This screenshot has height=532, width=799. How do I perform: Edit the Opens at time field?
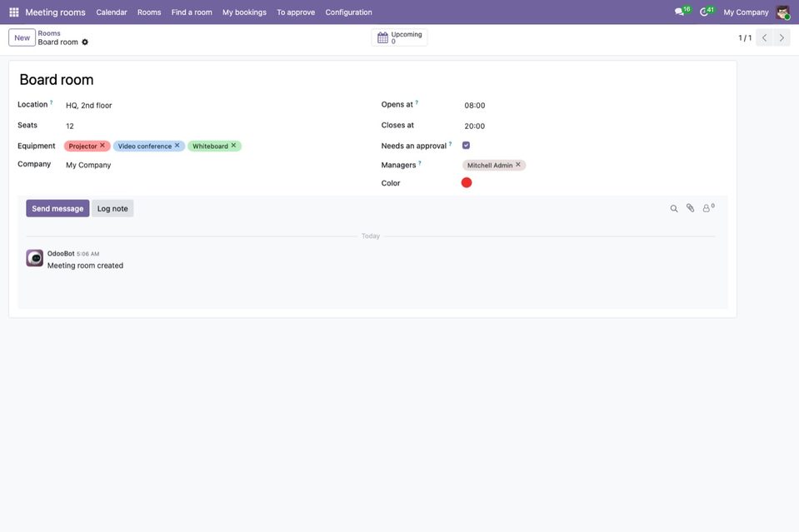coord(594,106)
